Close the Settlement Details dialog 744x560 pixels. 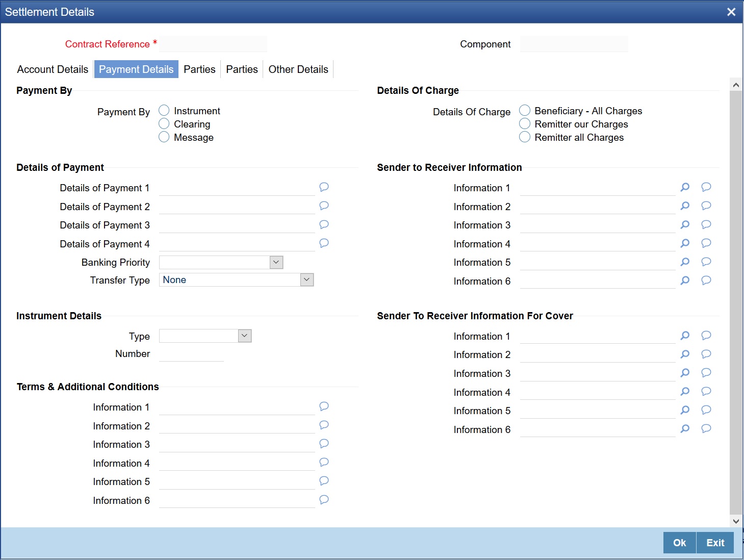[x=731, y=12]
